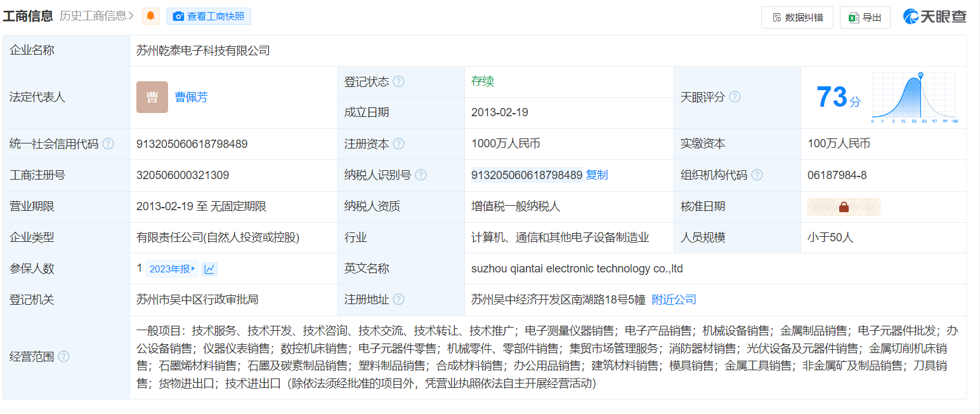Viewport: 980px width, 414px height.
Task: Open the 附近公司 link
Action: (674, 299)
